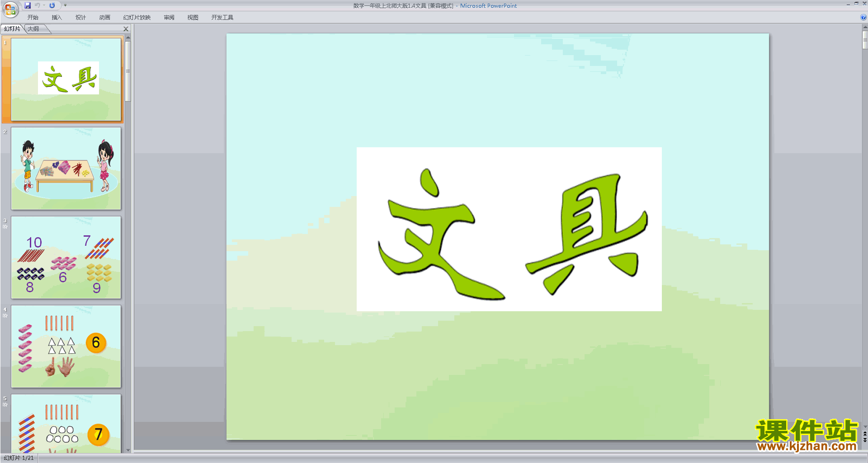868x463 pixels.
Task: Click the Undo arrow icon
Action: tap(38, 5)
